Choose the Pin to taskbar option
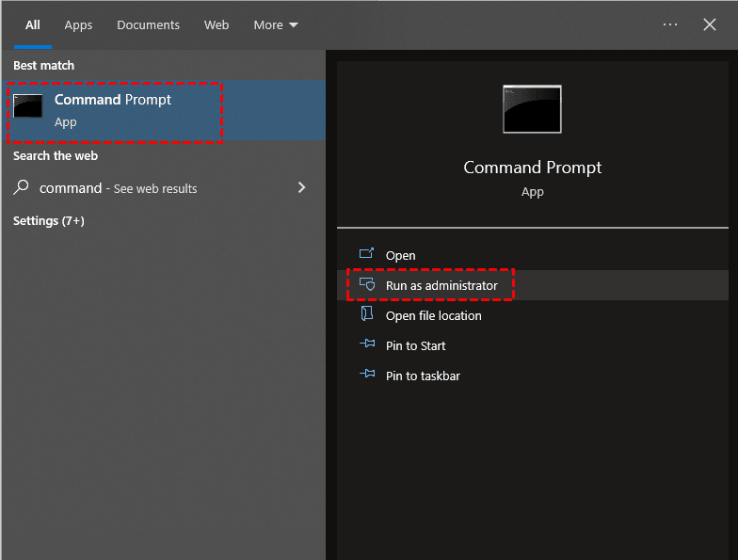 (423, 376)
